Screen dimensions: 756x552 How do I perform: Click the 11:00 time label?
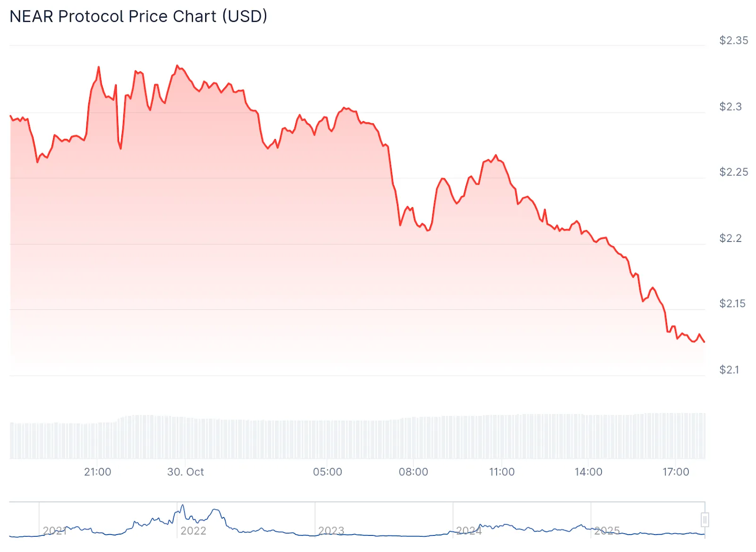(x=501, y=472)
